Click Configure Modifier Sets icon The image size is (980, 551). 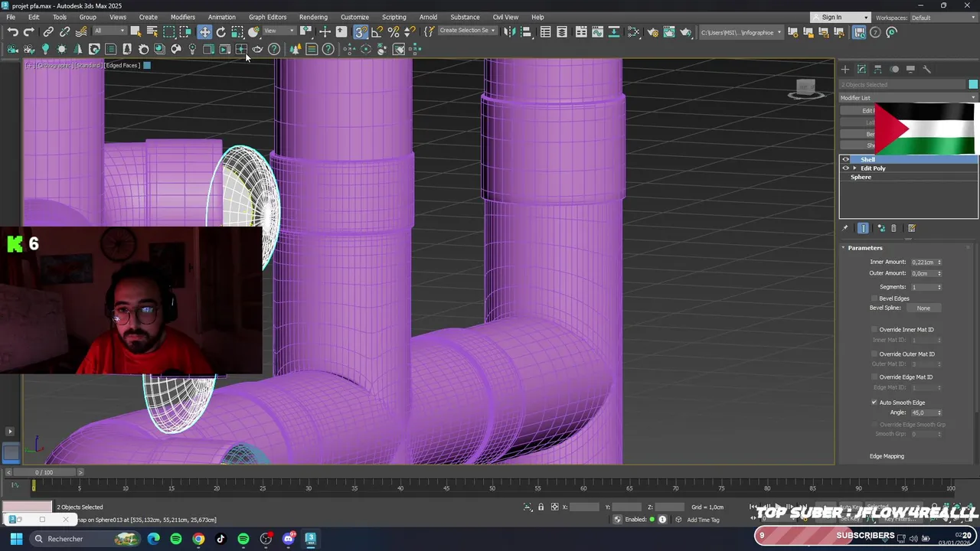[x=912, y=228]
